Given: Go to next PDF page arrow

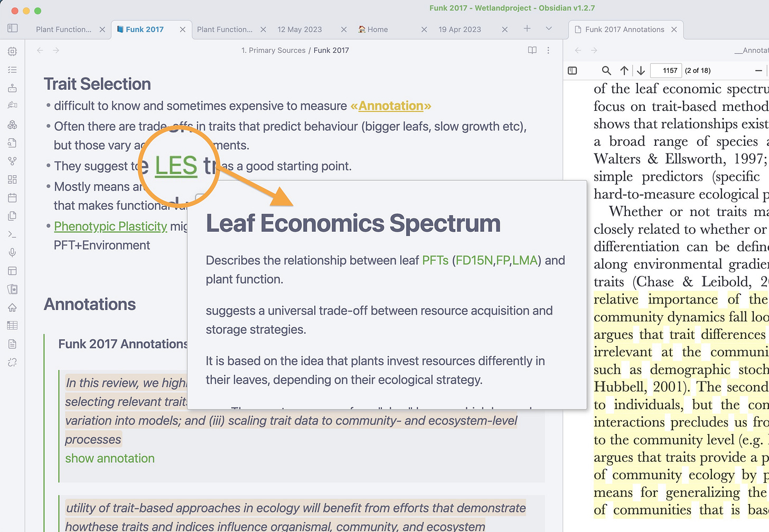Looking at the screenshot, I should 641,70.
